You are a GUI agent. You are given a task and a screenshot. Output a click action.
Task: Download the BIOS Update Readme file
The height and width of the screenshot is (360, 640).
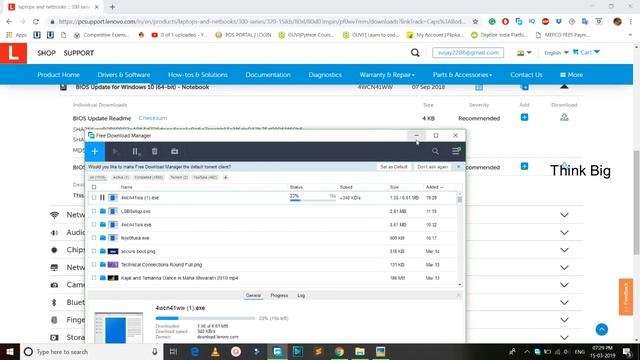click(564, 118)
